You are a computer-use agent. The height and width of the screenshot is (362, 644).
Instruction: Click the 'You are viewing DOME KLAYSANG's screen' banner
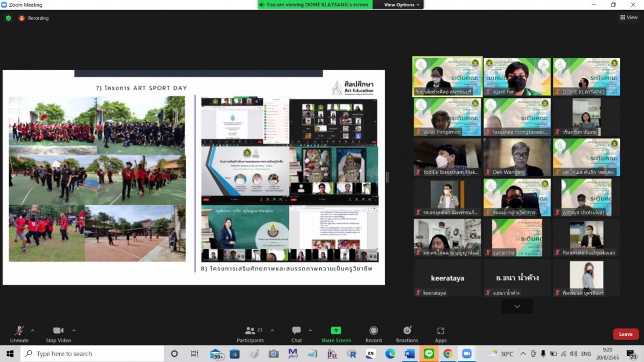(316, 5)
